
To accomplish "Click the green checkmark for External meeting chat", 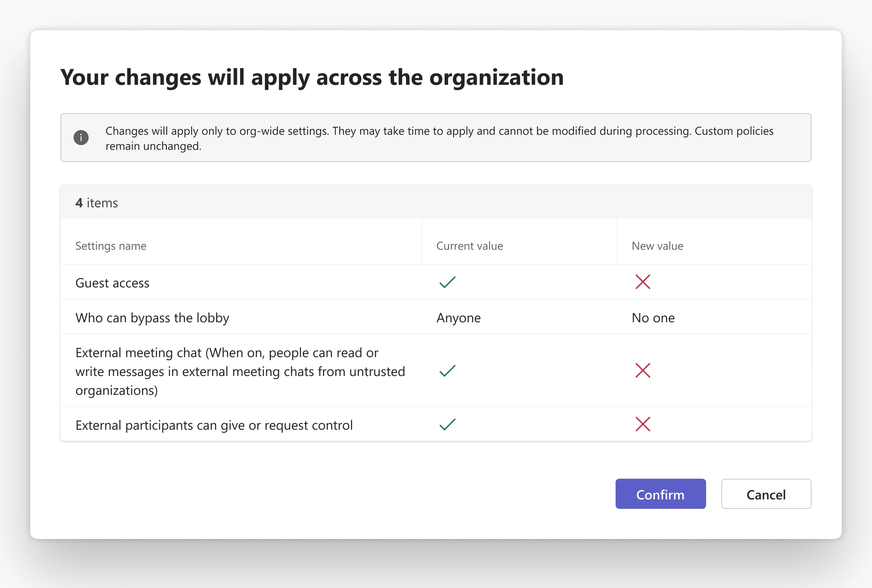I will pyautogui.click(x=447, y=371).
